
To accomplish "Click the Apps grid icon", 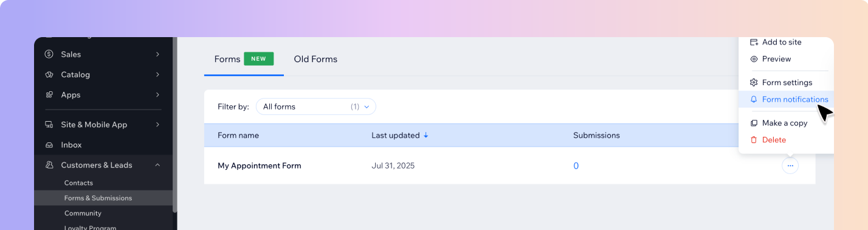I will click(x=49, y=95).
